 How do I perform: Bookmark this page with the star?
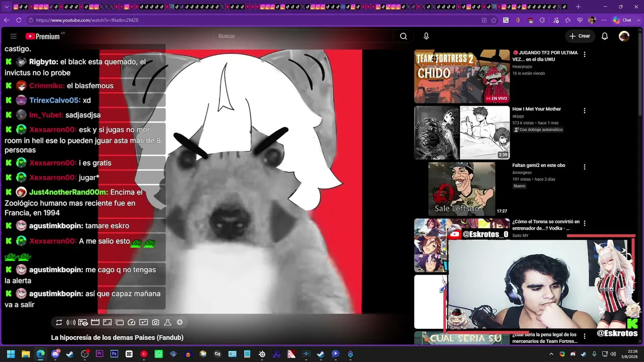[494, 20]
